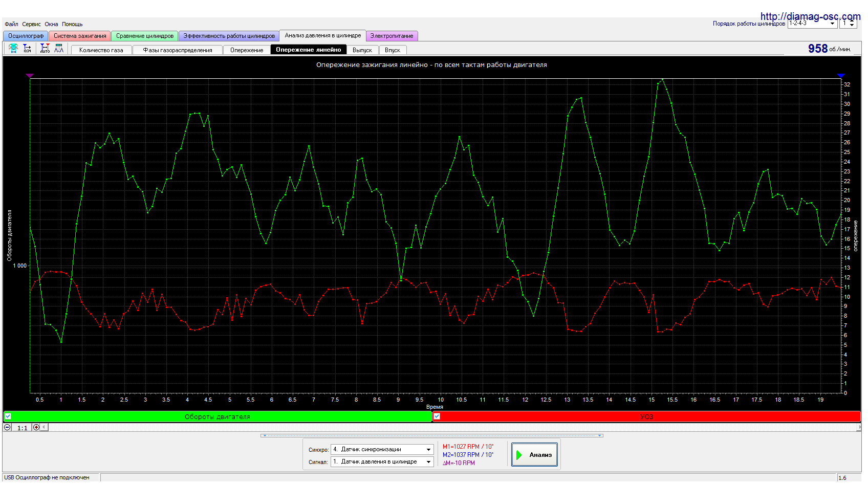
Task: Click the chart title Опережение зажигания линейно
Action: pos(431,65)
